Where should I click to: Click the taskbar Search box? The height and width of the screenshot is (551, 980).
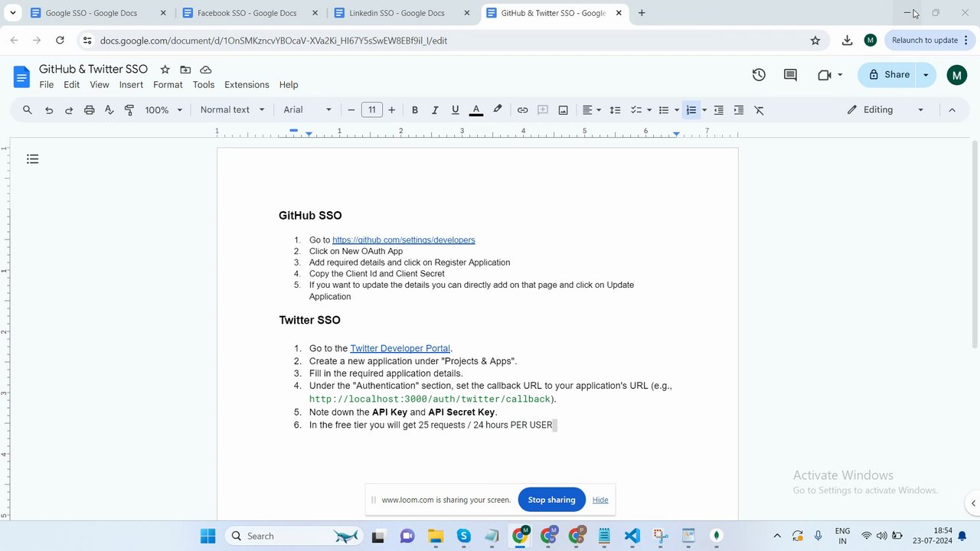click(x=295, y=536)
